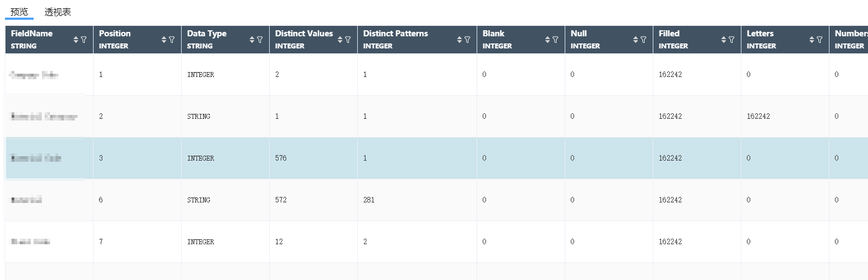868x280 pixels.
Task: Switch to the 透视表 tab
Action: (58, 12)
